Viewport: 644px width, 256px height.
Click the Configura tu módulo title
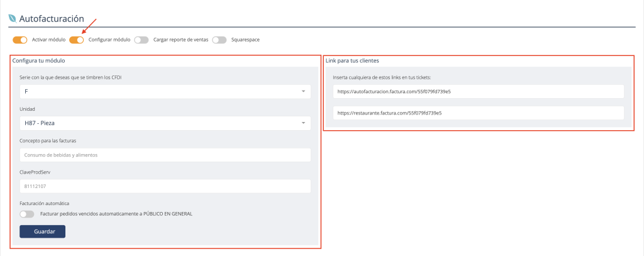tap(38, 61)
